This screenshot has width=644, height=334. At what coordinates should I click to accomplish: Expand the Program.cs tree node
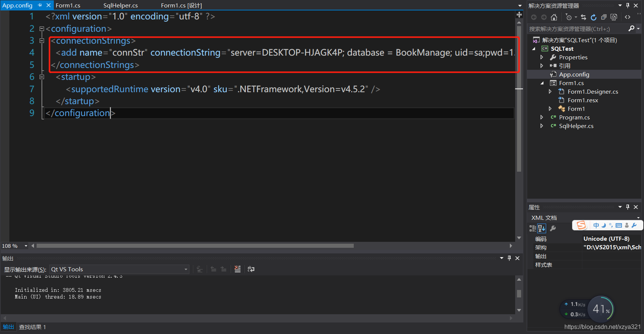click(x=542, y=117)
